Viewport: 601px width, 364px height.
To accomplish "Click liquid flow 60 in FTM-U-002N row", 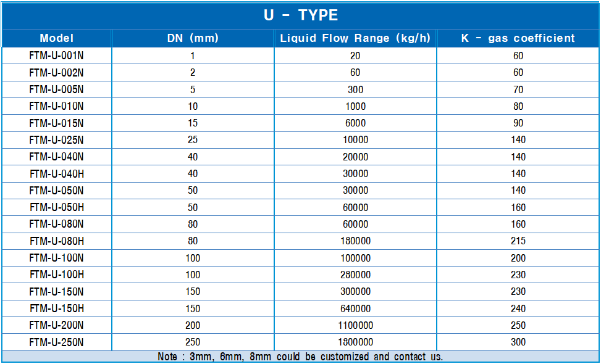I will tap(355, 73).
